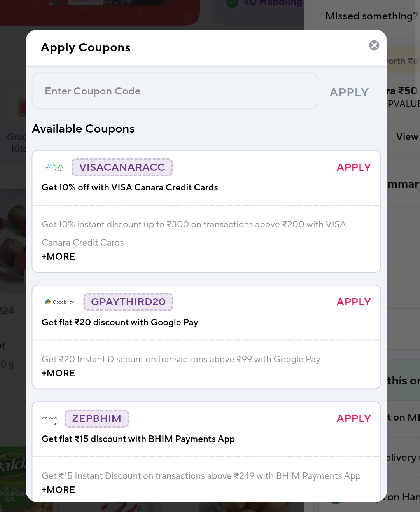Select the GPAYTHIRD20 coupon code chip
The height and width of the screenshot is (512, 420).
pos(128,302)
